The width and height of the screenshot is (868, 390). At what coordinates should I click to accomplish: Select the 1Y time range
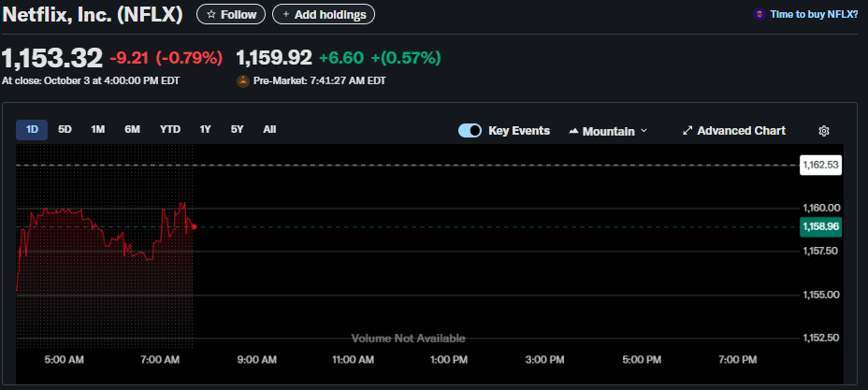coord(205,130)
